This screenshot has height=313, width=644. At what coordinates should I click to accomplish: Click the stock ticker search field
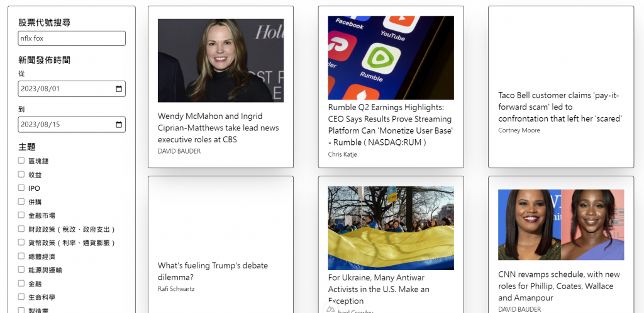72,38
